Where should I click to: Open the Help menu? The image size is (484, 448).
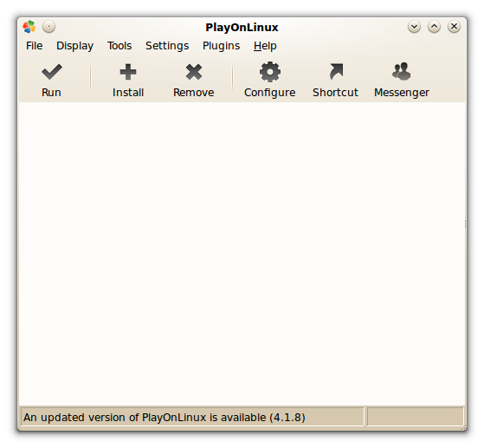(x=265, y=46)
